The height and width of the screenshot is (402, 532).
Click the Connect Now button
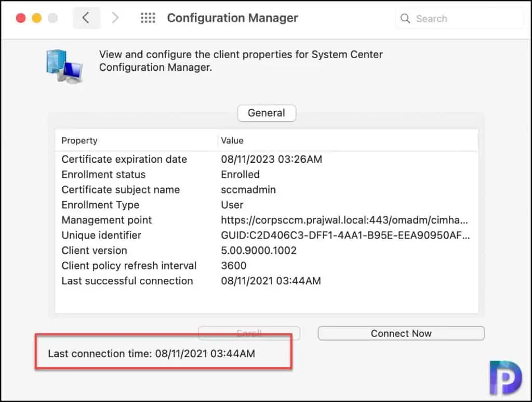[x=401, y=333]
